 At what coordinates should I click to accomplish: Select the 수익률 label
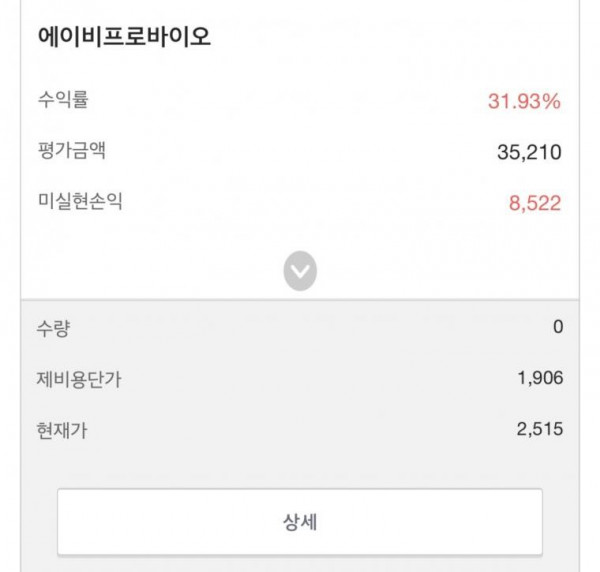point(63,100)
